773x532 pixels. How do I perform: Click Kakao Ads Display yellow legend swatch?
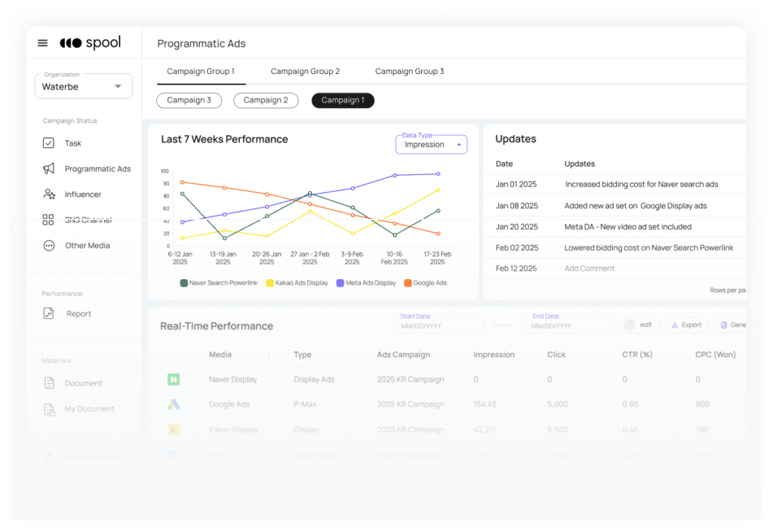click(269, 283)
